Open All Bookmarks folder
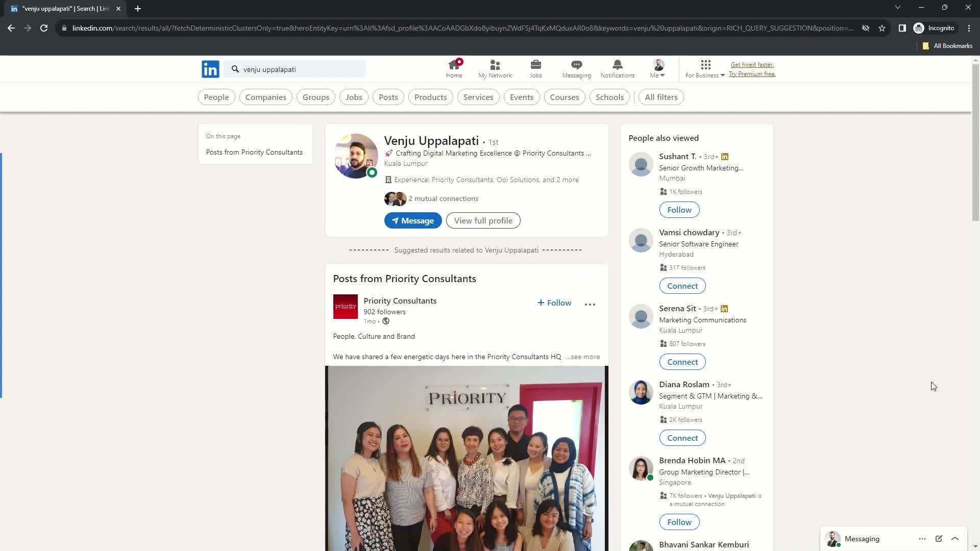Viewport: 980px width, 551px height. pyautogui.click(x=947, y=46)
